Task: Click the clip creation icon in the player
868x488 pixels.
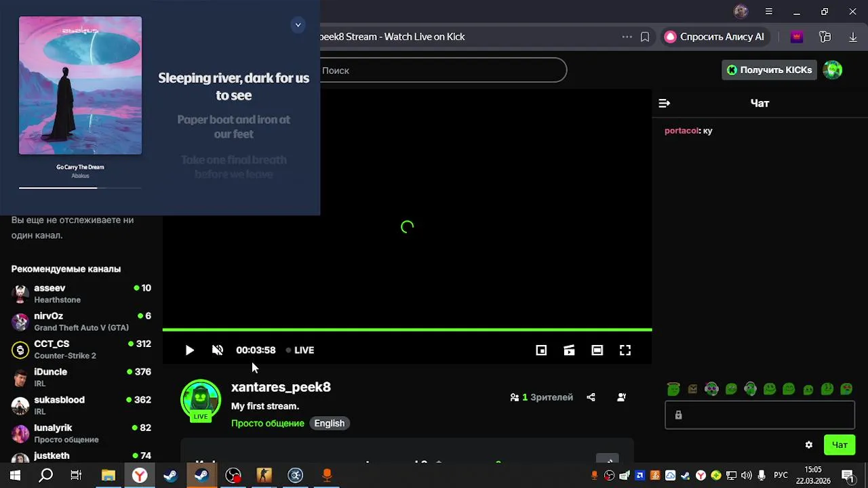Action: click(569, 350)
